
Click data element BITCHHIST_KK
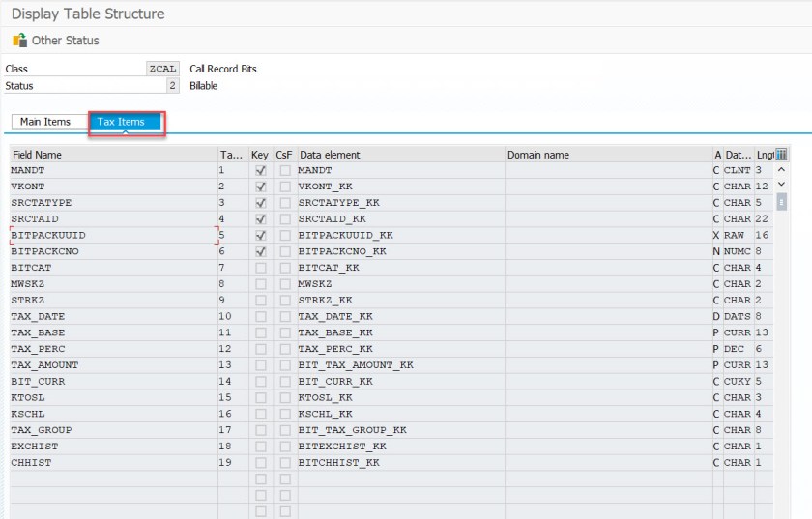[401, 463]
